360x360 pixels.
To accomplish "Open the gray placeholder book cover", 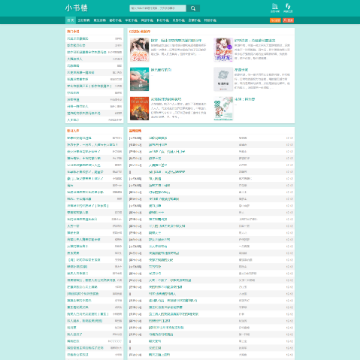I will click(x=223, y=79).
